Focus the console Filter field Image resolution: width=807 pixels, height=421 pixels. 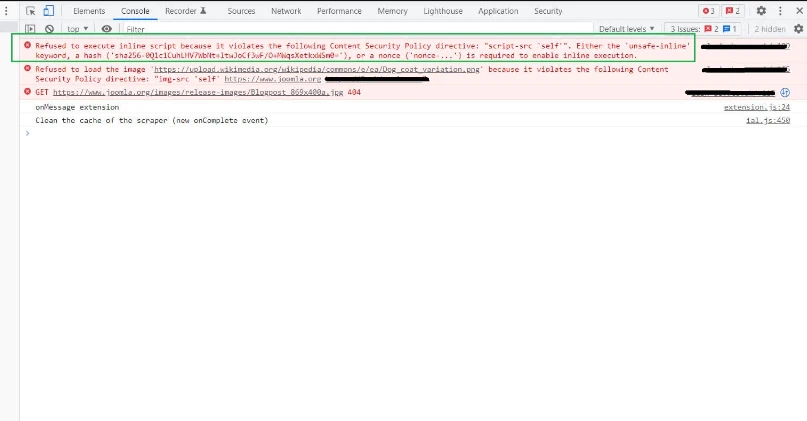358,29
